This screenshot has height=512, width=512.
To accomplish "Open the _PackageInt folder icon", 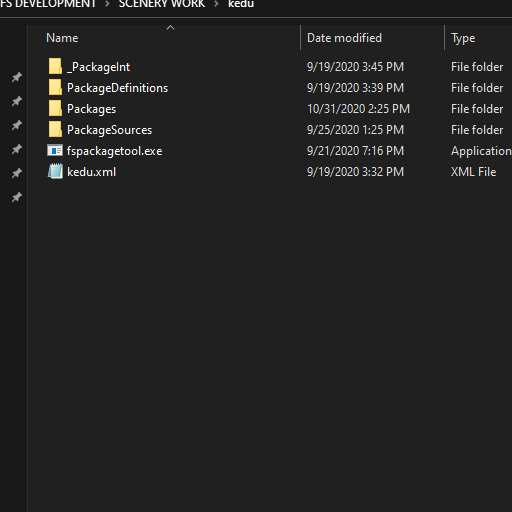I will (55, 67).
